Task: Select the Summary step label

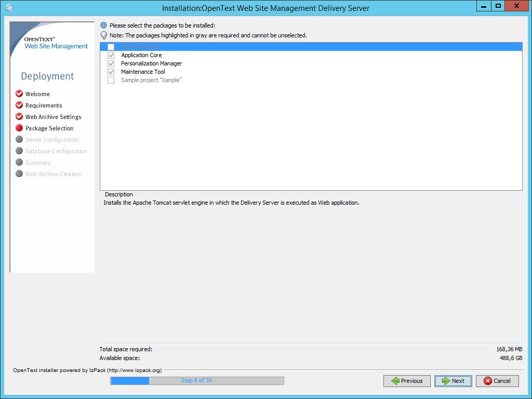Action: [38, 163]
